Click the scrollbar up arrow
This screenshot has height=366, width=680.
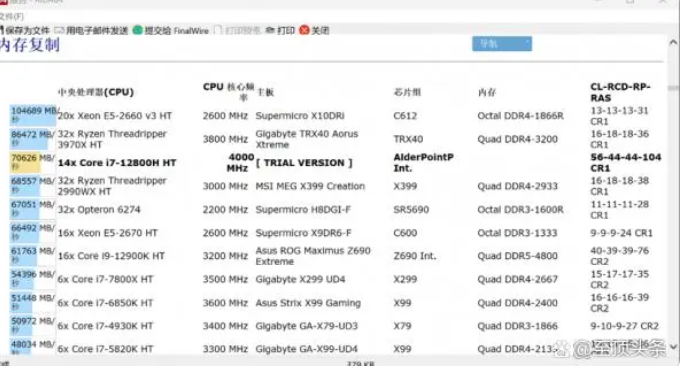[x=673, y=42]
